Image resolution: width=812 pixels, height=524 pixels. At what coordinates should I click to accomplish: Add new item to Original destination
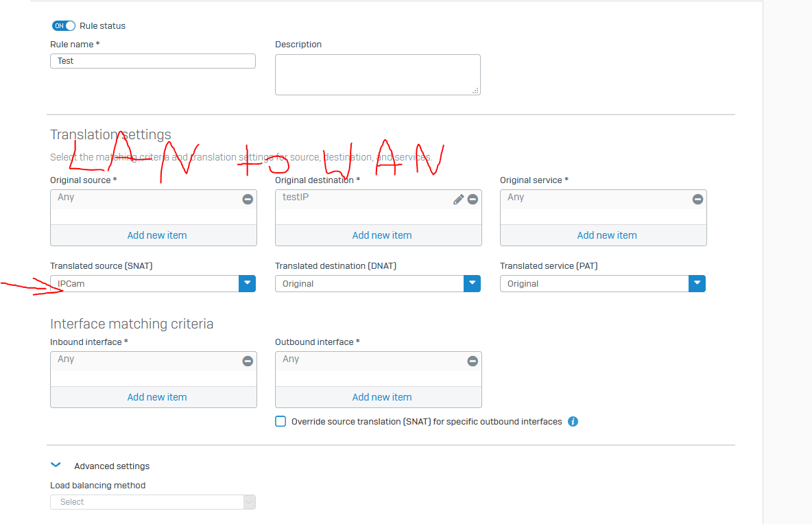point(382,235)
